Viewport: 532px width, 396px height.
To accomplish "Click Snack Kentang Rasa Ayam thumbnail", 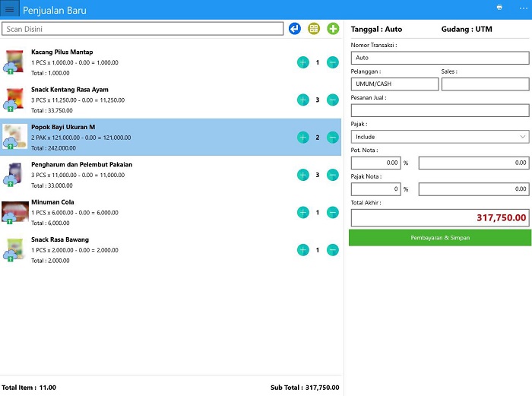I will [x=14, y=100].
